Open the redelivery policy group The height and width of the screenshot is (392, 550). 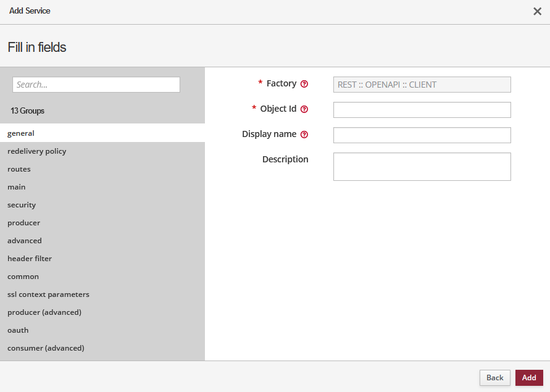click(37, 151)
